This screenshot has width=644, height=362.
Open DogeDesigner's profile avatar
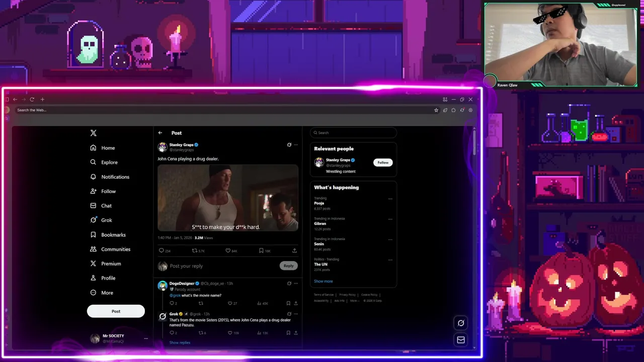point(162,286)
